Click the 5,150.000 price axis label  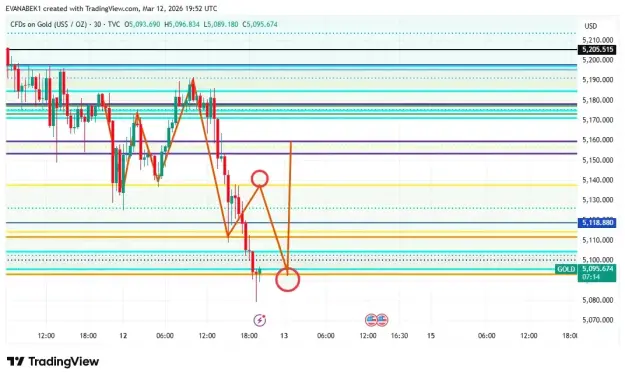[x=597, y=160]
